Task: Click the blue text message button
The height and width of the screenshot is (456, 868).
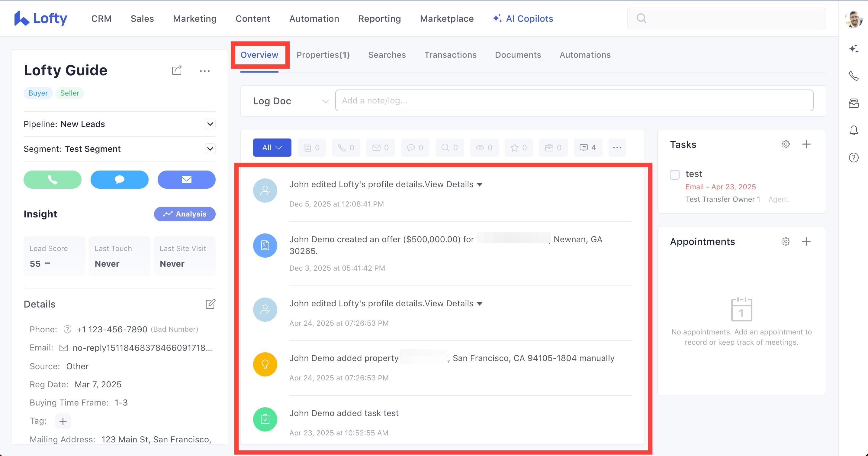Action: pos(119,179)
